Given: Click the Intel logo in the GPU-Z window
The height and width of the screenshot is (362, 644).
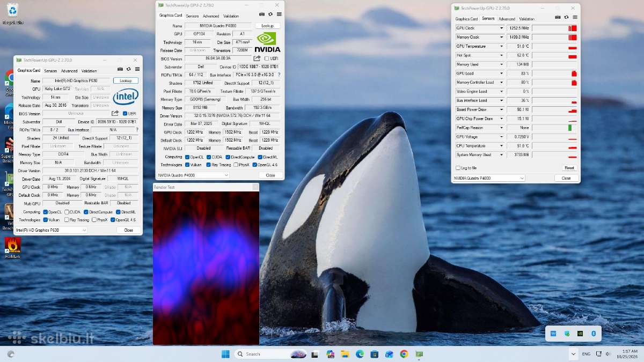Looking at the screenshot, I should [x=126, y=97].
